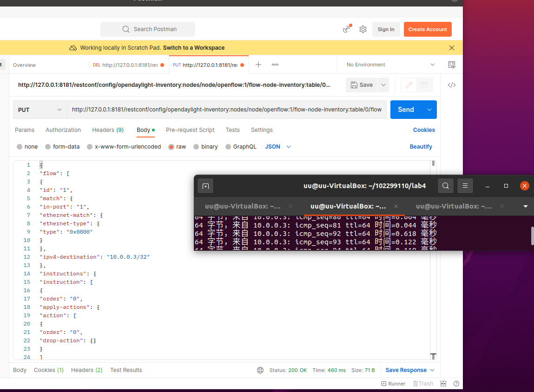Open new request tab with plus icon
The width and height of the screenshot is (534, 392).
(x=258, y=65)
